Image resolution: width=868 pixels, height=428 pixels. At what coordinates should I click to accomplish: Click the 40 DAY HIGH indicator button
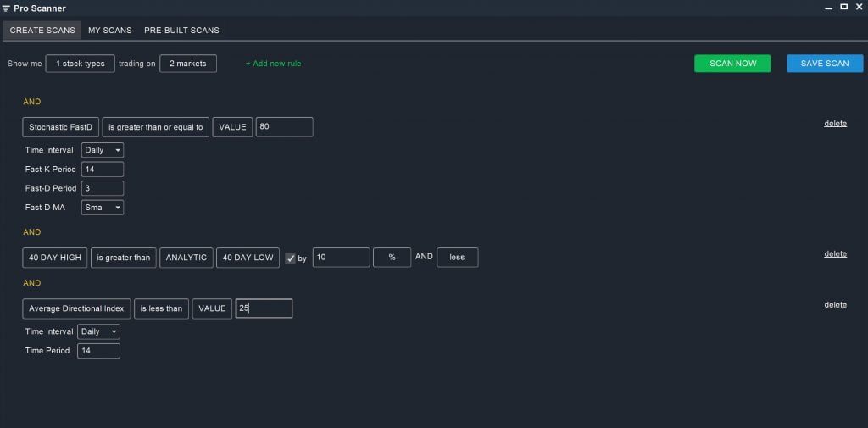click(55, 258)
